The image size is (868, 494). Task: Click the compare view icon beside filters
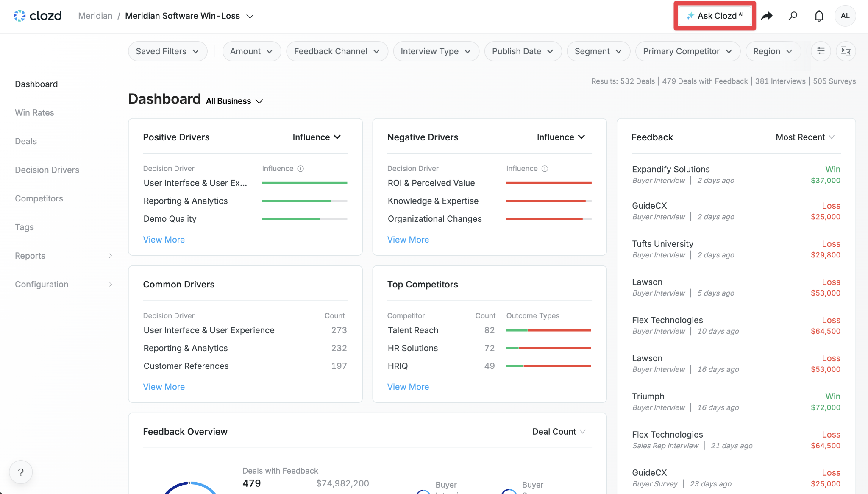[846, 51]
